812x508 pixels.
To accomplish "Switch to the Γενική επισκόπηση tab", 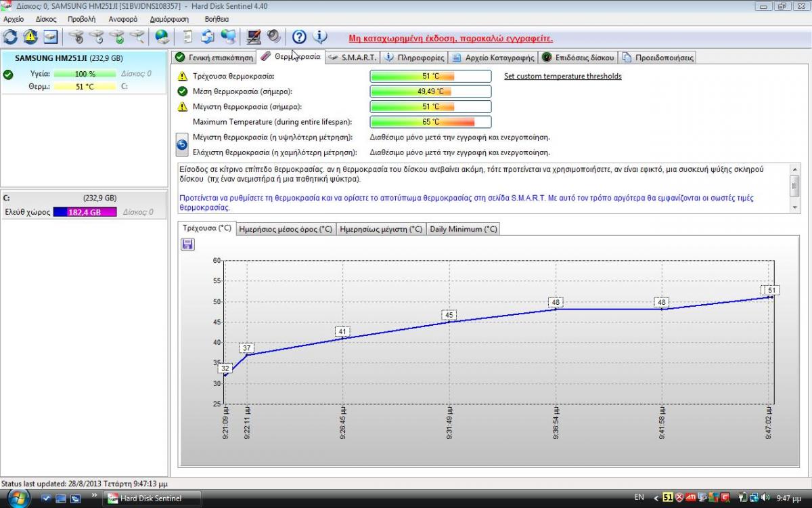I will click(214, 58).
